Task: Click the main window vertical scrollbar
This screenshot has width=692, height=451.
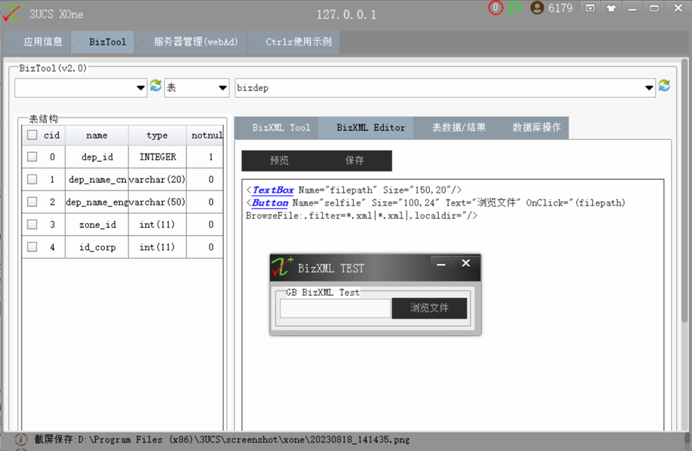Action: (684, 190)
